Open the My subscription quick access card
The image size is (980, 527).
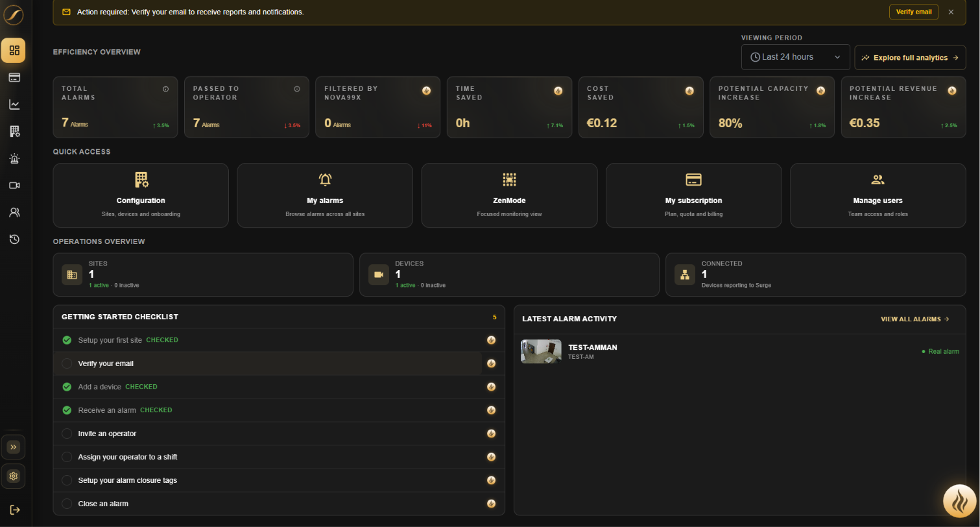(x=693, y=195)
